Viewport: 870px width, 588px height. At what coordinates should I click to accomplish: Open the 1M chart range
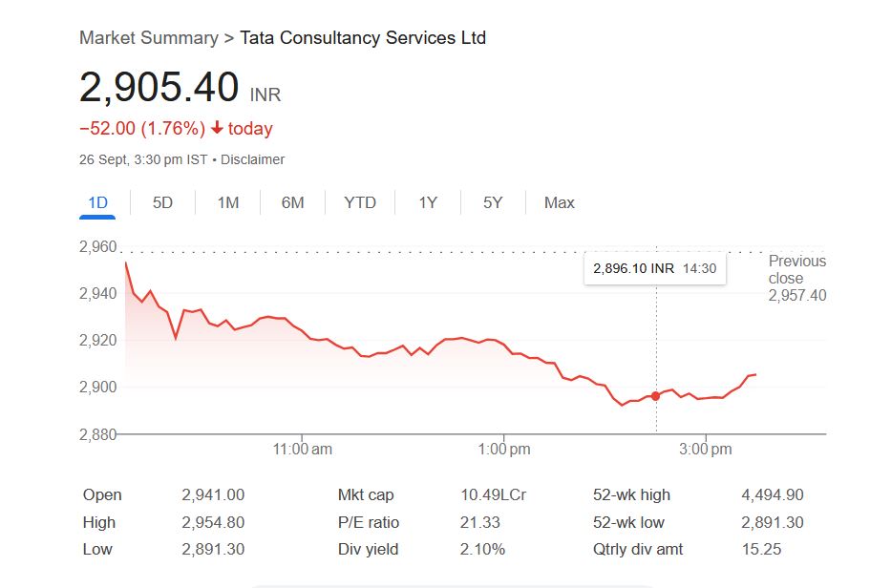point(227,202)
